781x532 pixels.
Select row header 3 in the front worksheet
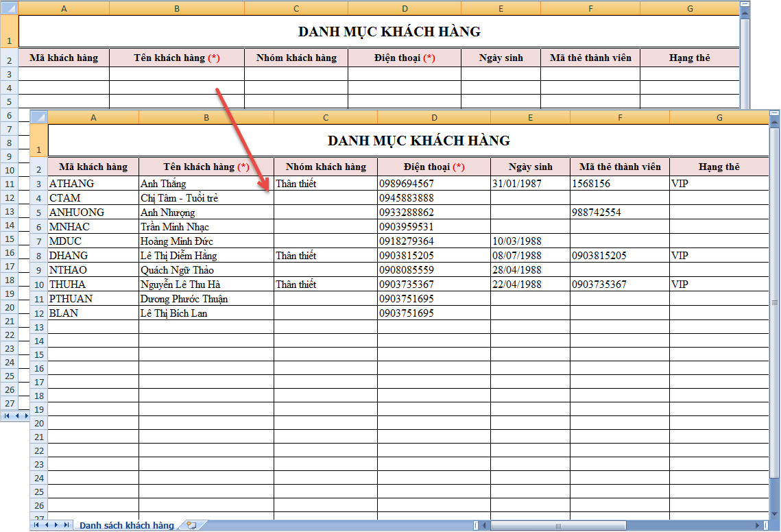pyautogui.click(x=38, y=183)
